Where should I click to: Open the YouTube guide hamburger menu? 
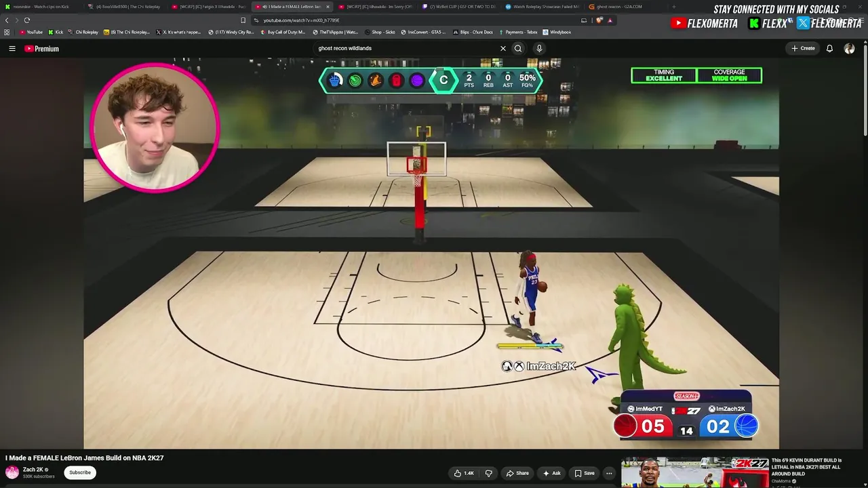[12, 49]
